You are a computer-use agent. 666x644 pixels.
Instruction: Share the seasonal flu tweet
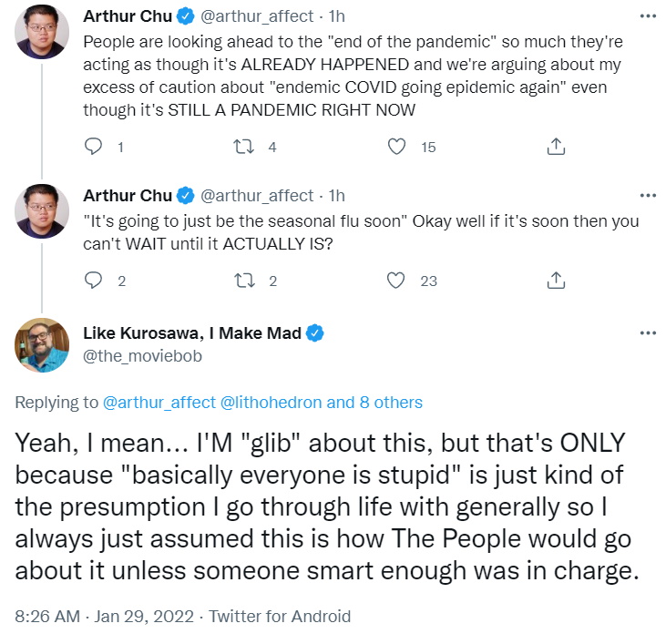coord(556,281)
